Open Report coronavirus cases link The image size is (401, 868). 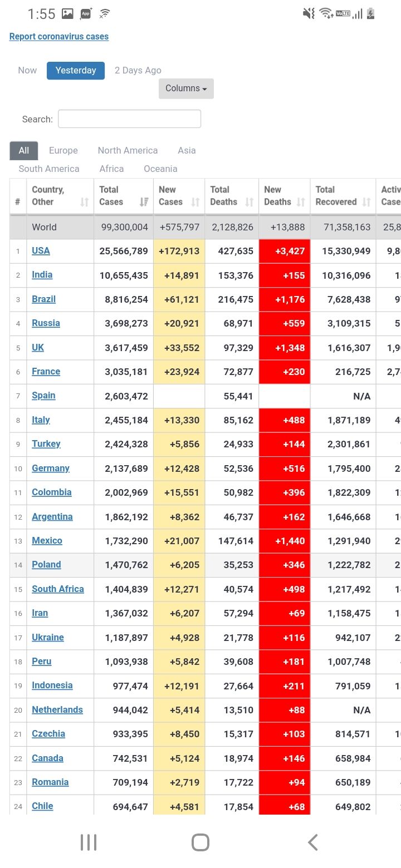pyautogui.click(x=59, y=37)
